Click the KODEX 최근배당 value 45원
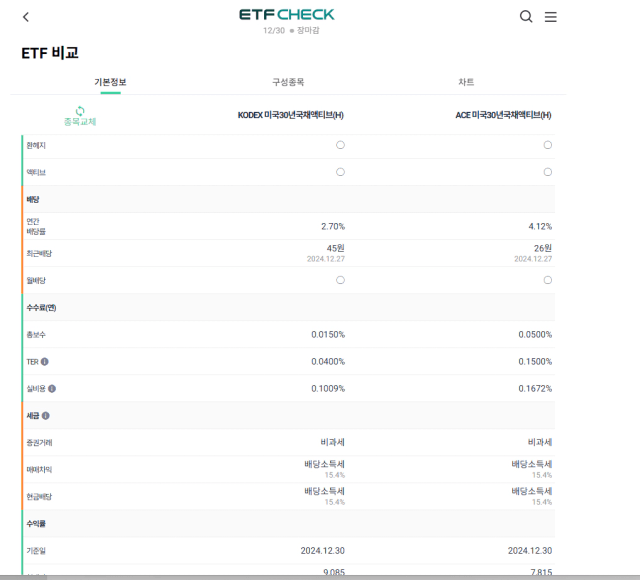Screen dimensions: 640x580 (336, 248)
